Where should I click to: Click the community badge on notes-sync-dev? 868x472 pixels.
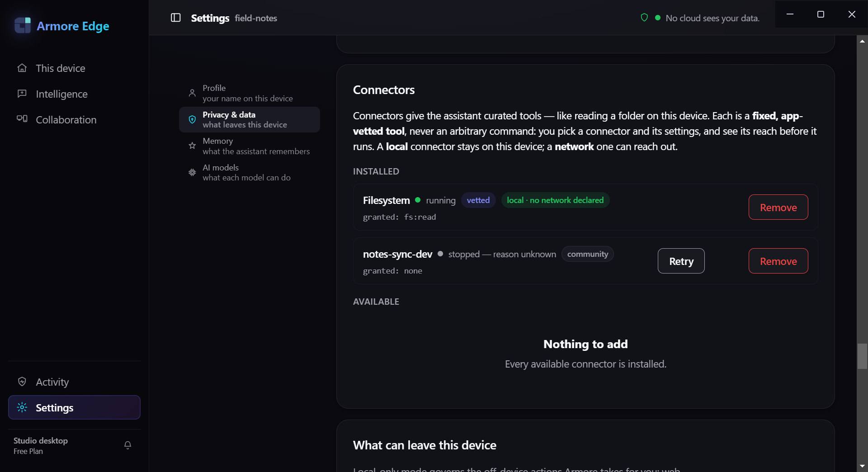pyautogui.click(x=587, y=254)
